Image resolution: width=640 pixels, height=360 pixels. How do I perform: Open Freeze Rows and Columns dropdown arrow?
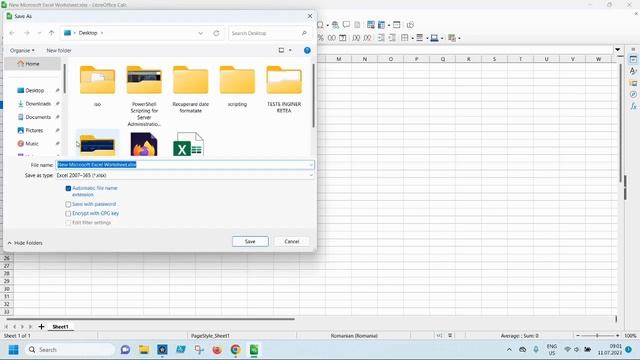[389, 25]
